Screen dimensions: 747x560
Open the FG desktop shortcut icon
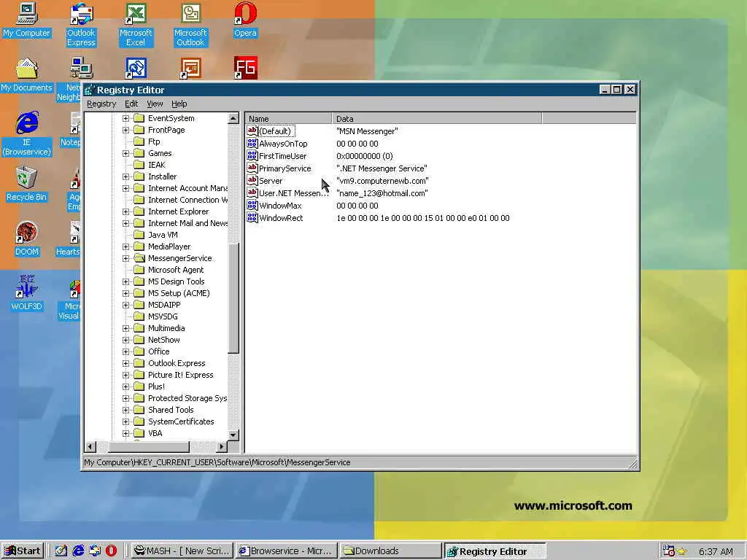(x=245, y=68)
